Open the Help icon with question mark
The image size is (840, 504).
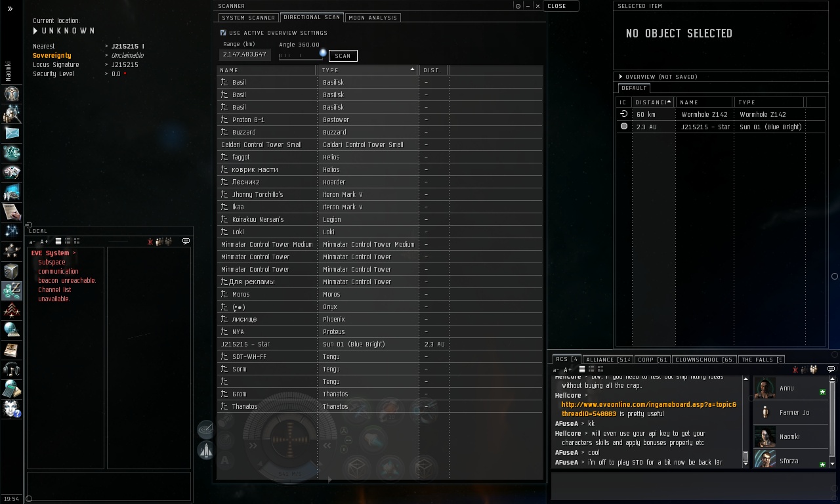point(12,408)
